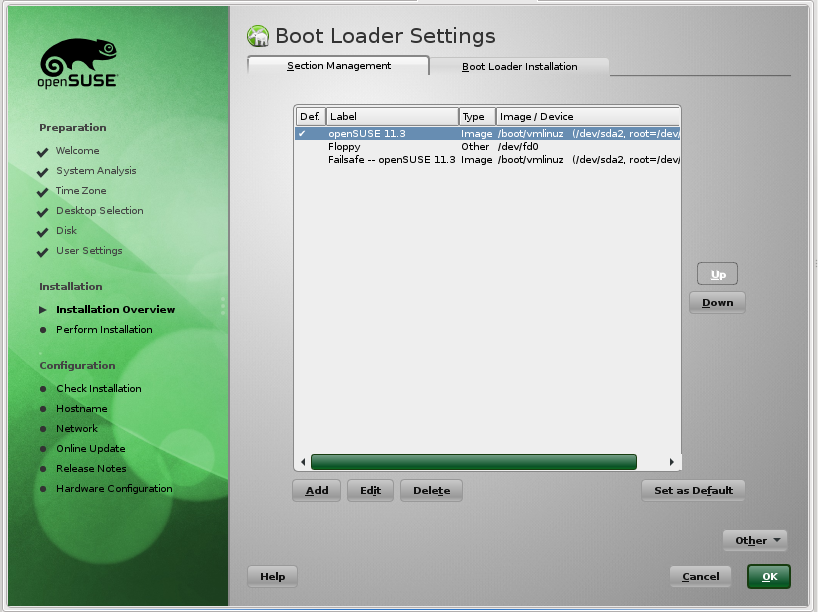Click the Disk step

tap(66, 231)
